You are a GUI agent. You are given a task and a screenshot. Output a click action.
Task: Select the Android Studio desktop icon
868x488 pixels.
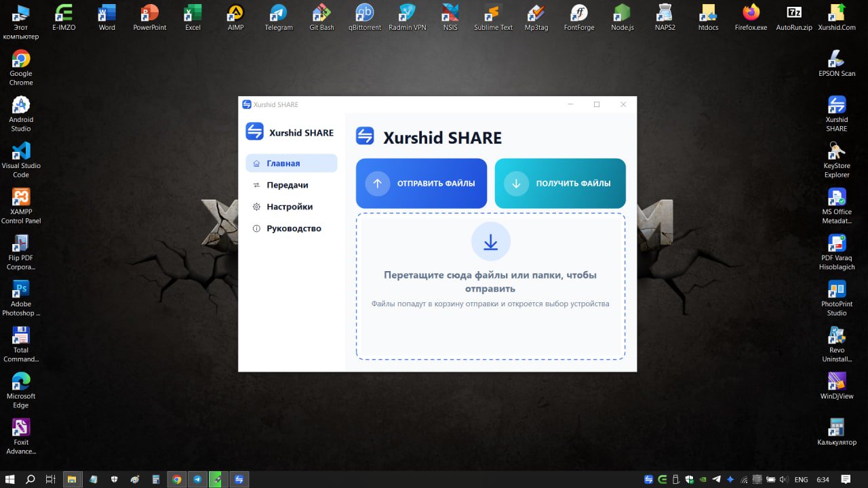coord(21,114)
